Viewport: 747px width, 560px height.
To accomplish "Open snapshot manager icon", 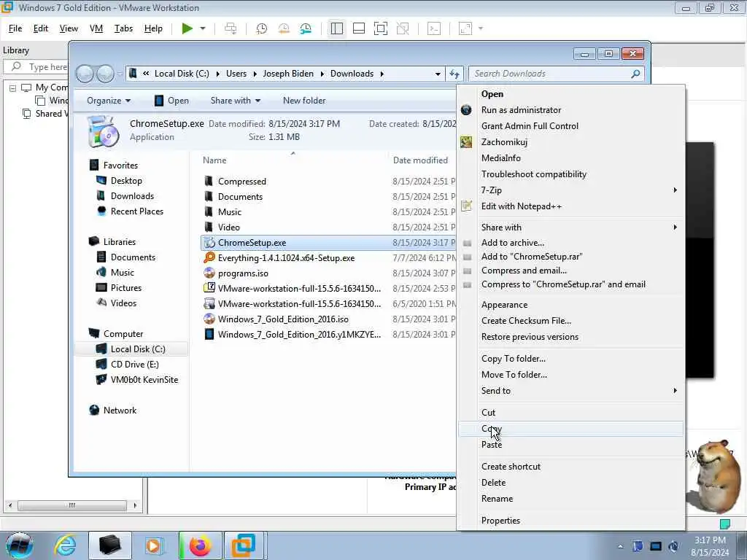I will 306,28.
